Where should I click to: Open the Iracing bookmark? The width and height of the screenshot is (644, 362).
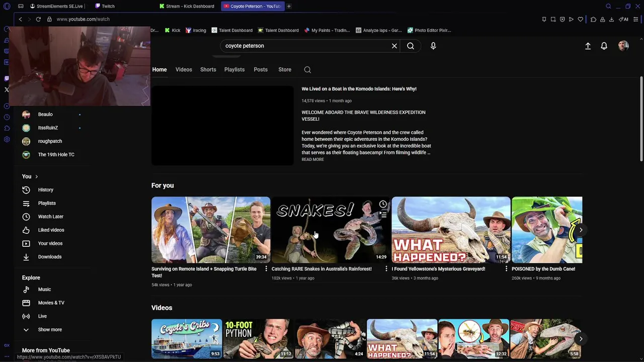click(196, 30)
